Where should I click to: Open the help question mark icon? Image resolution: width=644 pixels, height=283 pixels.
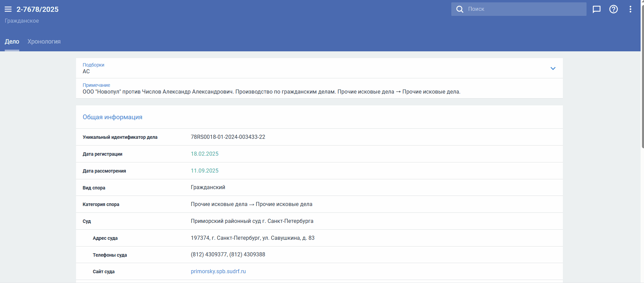point(614,9)
